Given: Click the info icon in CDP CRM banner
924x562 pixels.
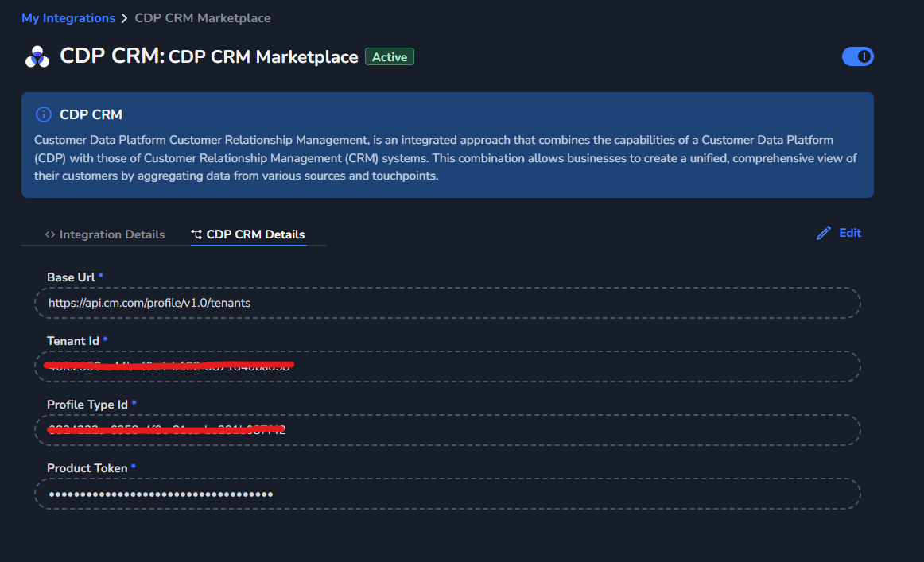Looking at the screenshot, I should coord(44,114).
